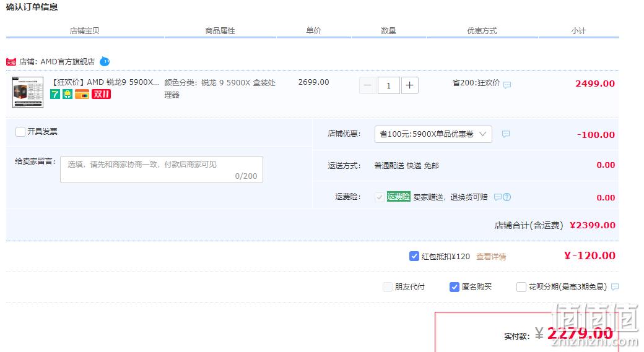
Task: Click the question mark help icon for 运费险
Action: coord(507,197)
